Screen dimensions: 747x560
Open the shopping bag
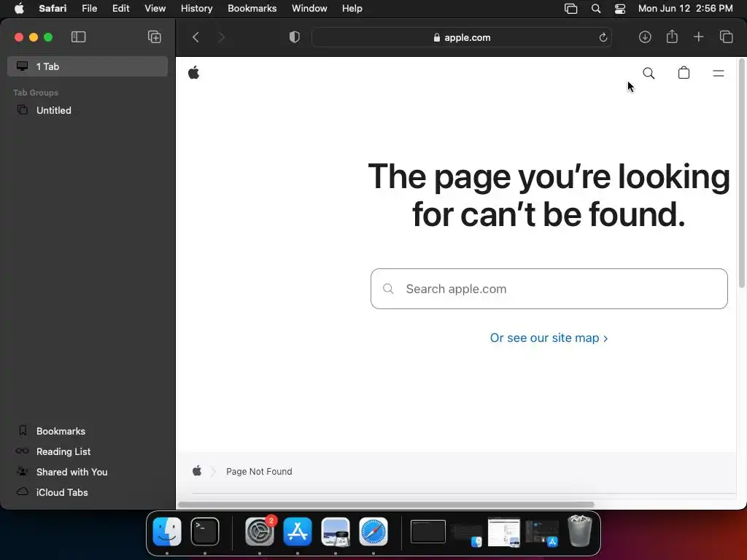tap(684, 73)
